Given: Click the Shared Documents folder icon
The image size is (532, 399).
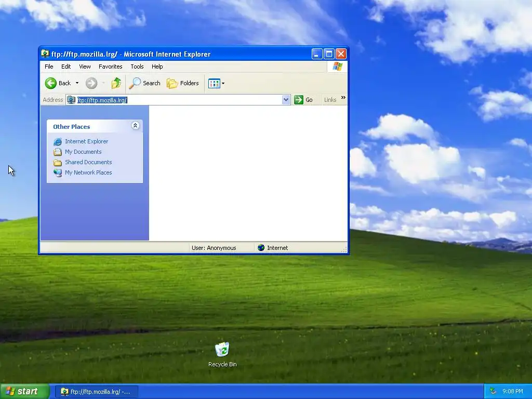Looking at the screenshot, I should 58,163.
